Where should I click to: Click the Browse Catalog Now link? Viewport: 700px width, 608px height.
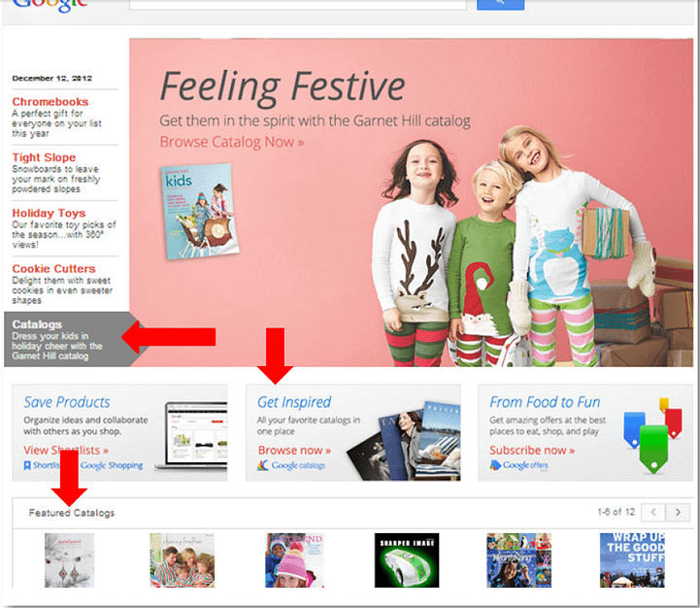(x=232, y=142)
